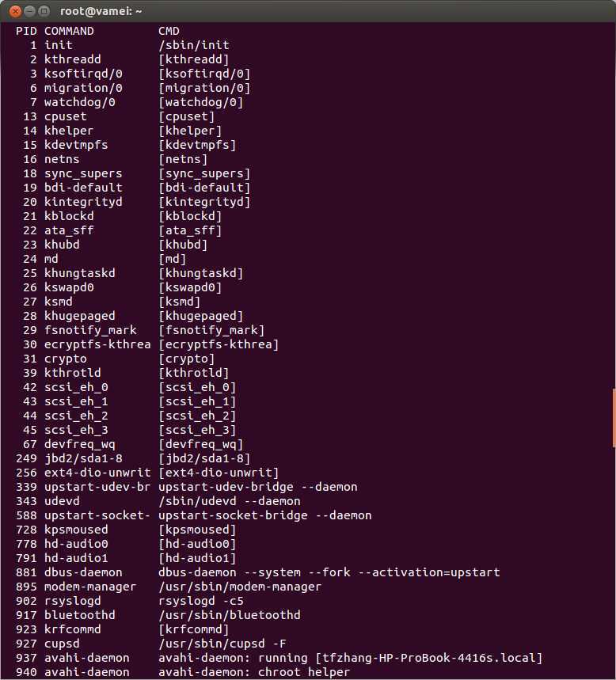Click the /sbin/init command text
Screen dimensions: 616x680
pyautogui.click(x=194, y=45)
